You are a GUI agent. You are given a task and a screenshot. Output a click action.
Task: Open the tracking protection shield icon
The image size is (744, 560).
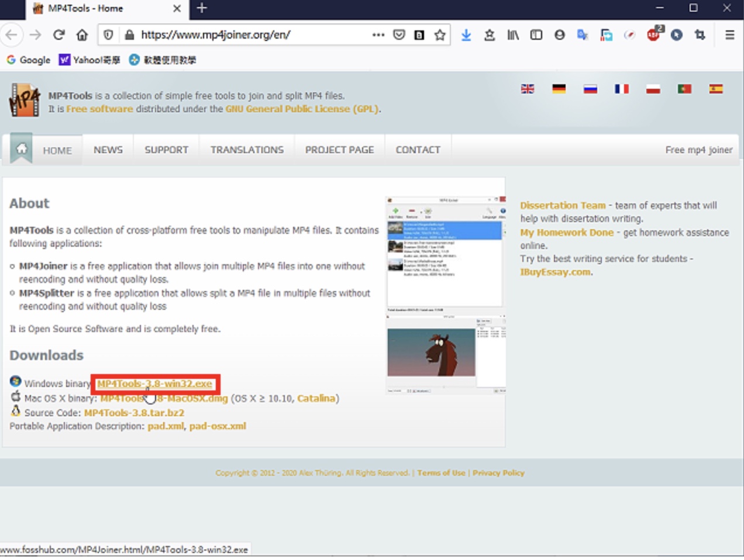tap(108, 35)
